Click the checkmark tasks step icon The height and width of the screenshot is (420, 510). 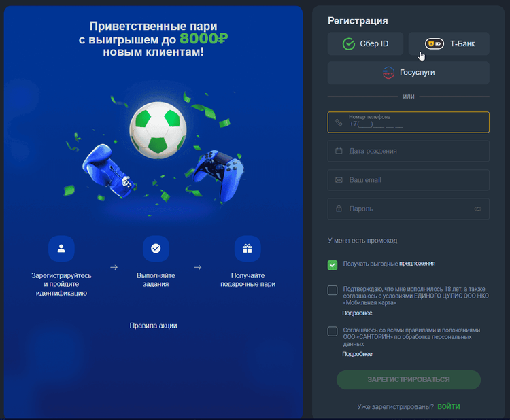pos(156,249)
